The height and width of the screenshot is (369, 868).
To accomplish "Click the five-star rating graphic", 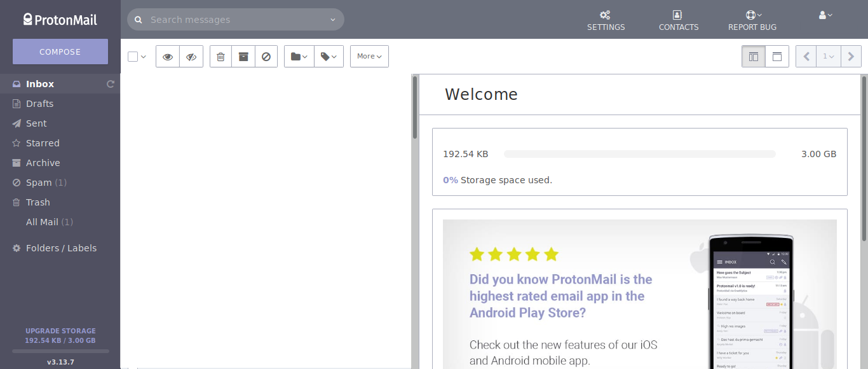I will (x=514, y=254).
